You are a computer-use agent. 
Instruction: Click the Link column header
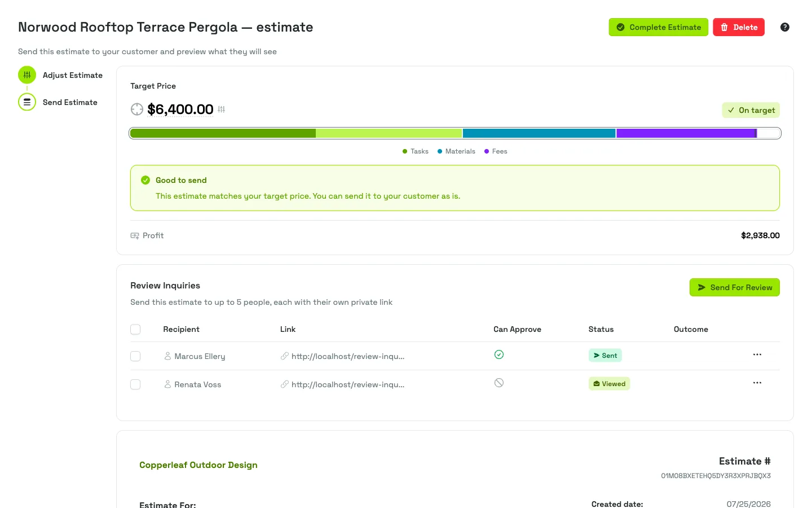(x=288, y=329)
